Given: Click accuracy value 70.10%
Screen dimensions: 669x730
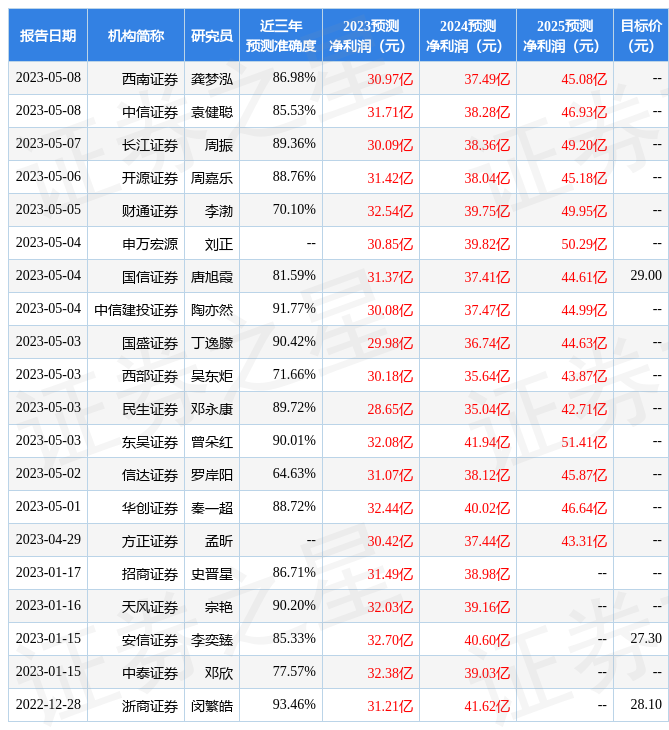Looking at the screenshot, I should tap(294, 209).
